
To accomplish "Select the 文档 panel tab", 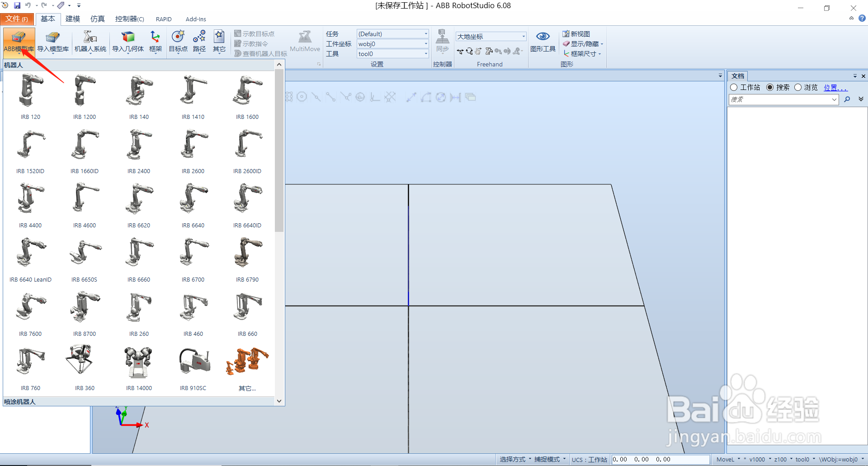I will [738, 76].
